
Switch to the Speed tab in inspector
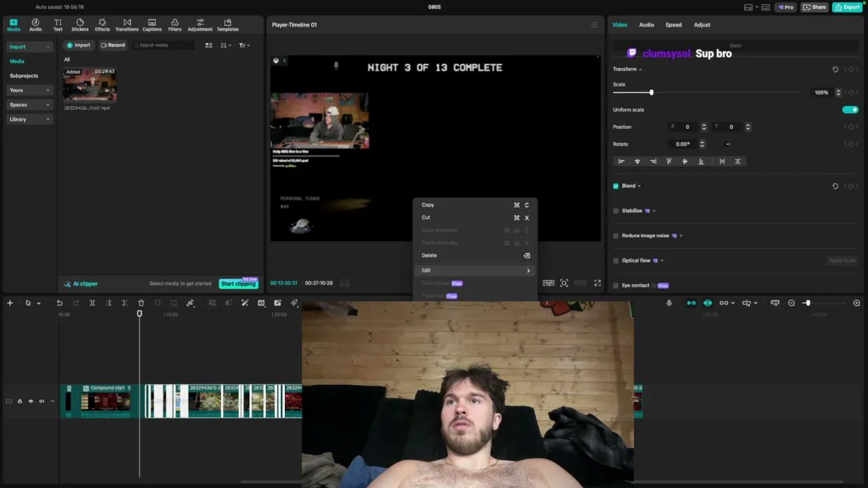(673, 25)
